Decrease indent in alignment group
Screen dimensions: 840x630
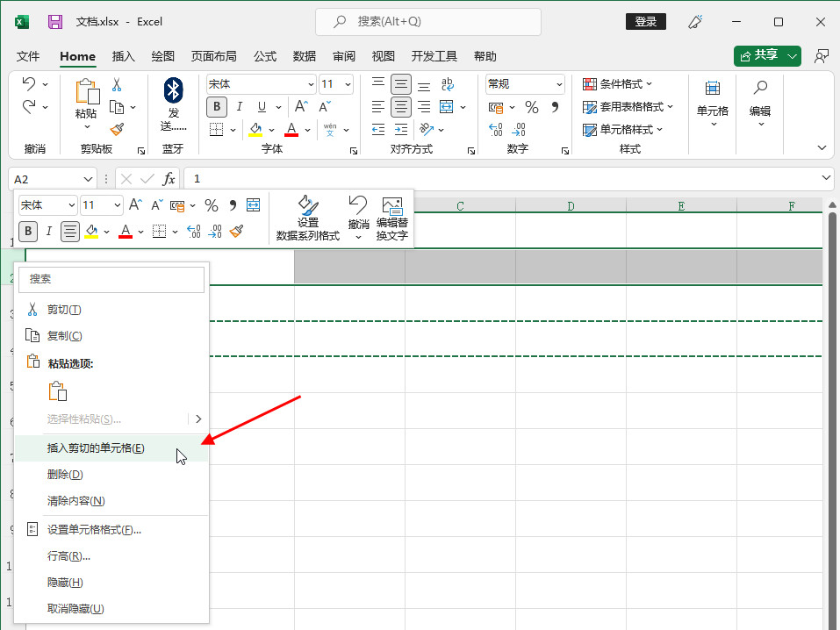click(378, 129)
